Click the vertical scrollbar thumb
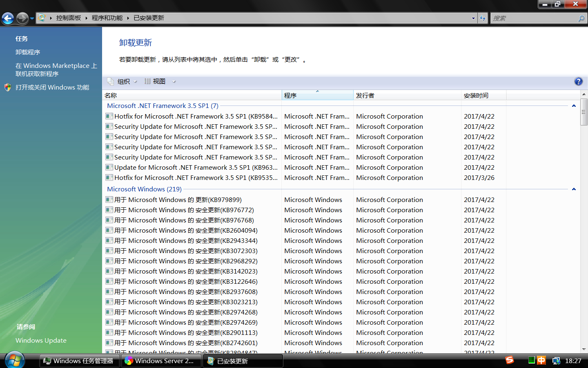 tap(584, 112)
